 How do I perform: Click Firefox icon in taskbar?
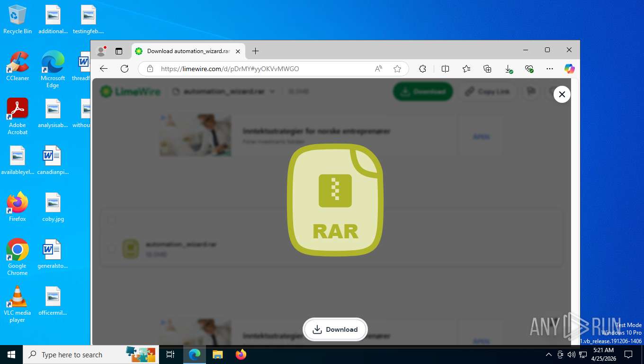click(x=241, y=355)
